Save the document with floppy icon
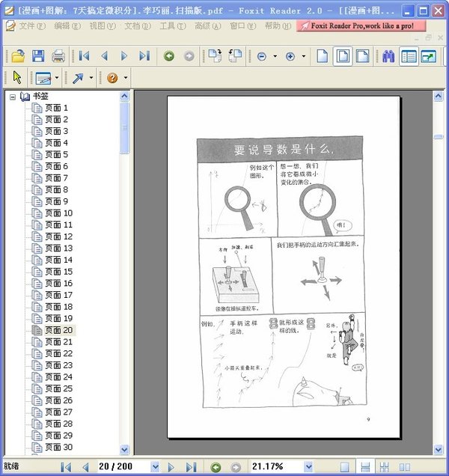The height and width of the screenshot is (476, 449). click(38, 56)
